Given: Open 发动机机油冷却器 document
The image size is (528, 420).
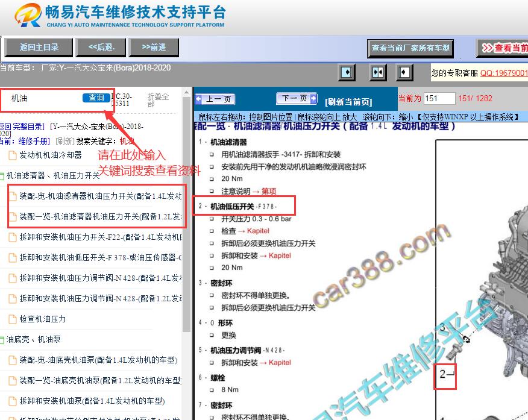Looking at the screenshot, I should point(51,155).
